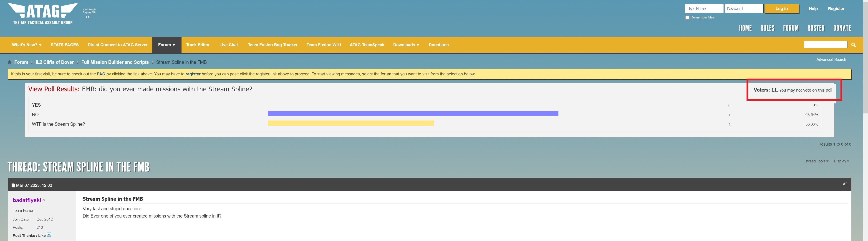Click the NO poll option text

tap(35, 114)
